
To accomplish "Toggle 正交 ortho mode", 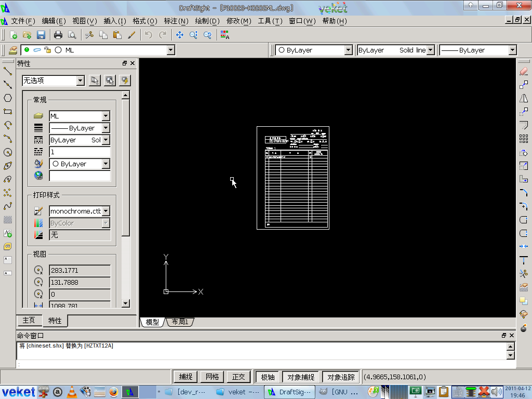I will [x=238, y=377].
